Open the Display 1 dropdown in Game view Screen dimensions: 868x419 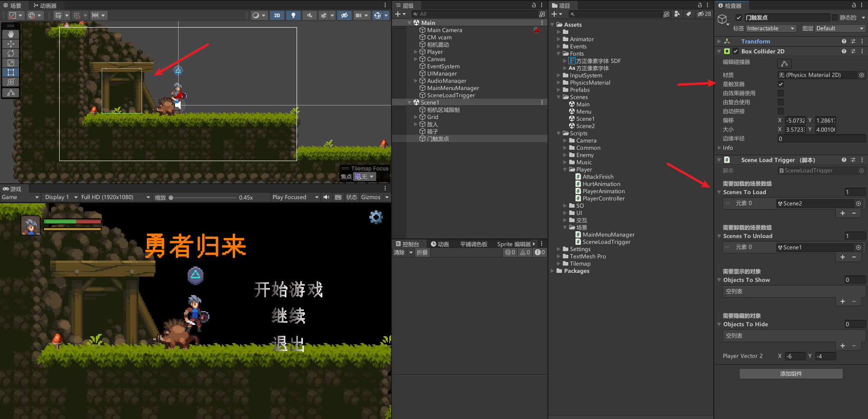pyautogui.click(x=60, y=197)
